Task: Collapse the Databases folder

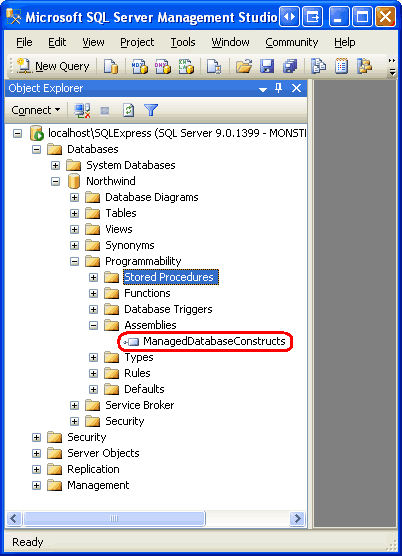Action: point(36,149)
